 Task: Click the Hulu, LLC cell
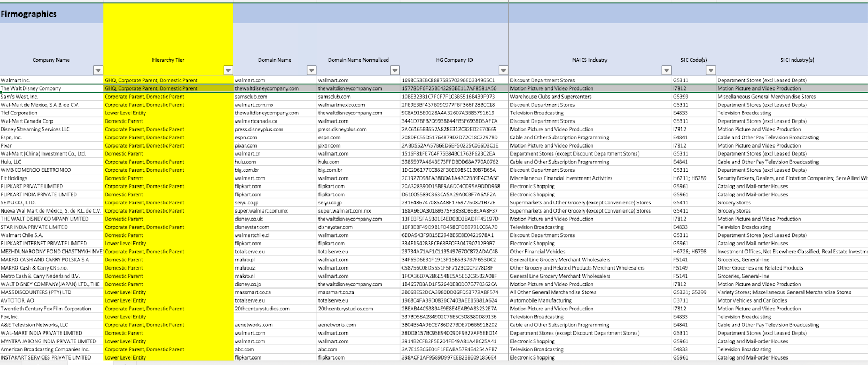(x=11, y=162)
